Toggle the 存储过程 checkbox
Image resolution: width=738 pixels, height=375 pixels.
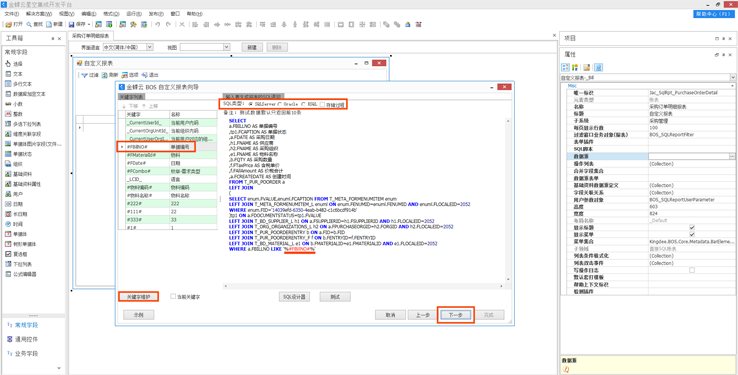(x=322, y=104)
